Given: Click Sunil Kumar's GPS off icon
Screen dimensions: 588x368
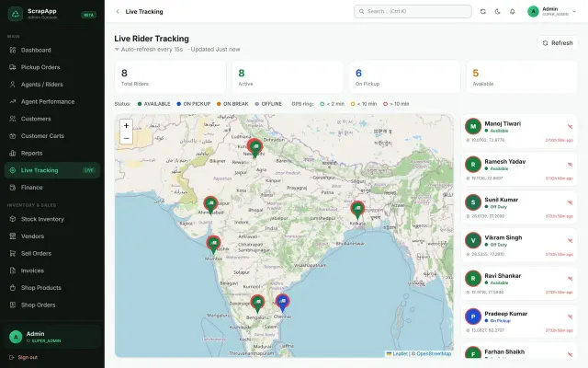Looking at the screenshot, I should (570, 202).
